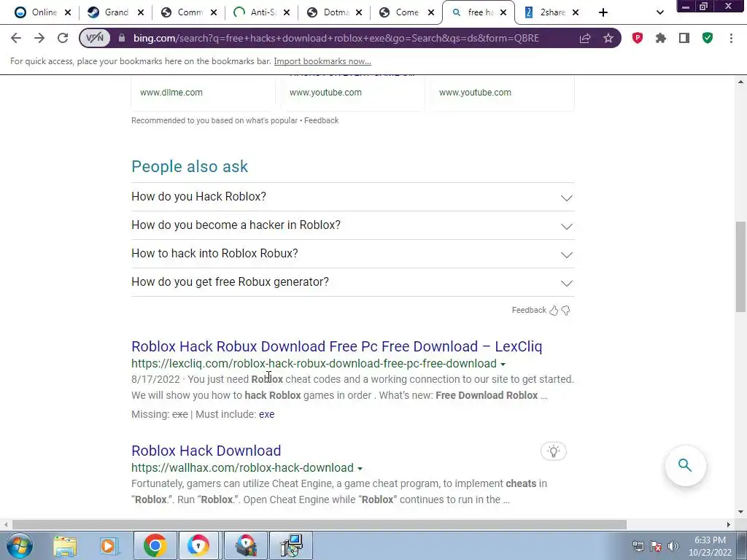Toggle the browser side panel icon
This screenshot has height=560, width=747.
tap(684, 38)
